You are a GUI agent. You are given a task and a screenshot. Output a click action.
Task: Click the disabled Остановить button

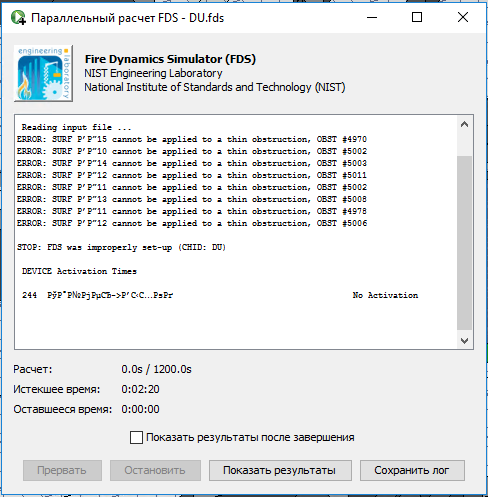point(155,470)
